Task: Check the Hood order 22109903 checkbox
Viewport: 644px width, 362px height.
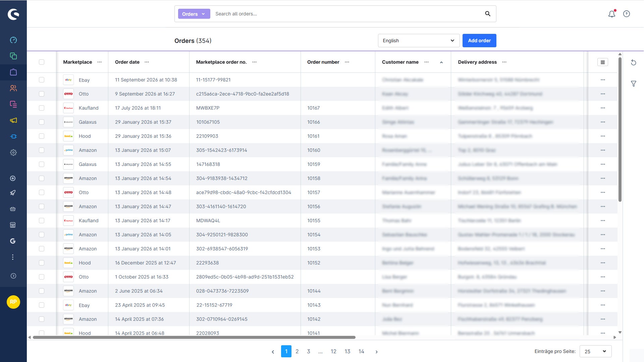Action: [x=42, y=136]
